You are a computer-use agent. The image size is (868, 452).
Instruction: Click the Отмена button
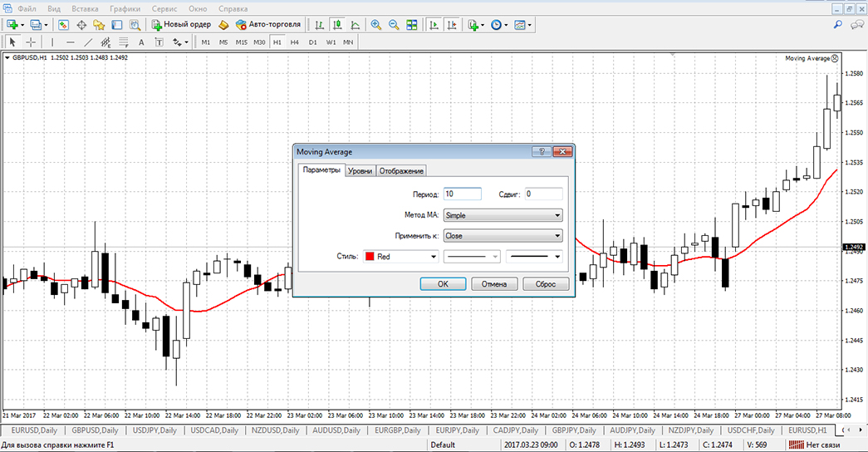tap(493, 283)
